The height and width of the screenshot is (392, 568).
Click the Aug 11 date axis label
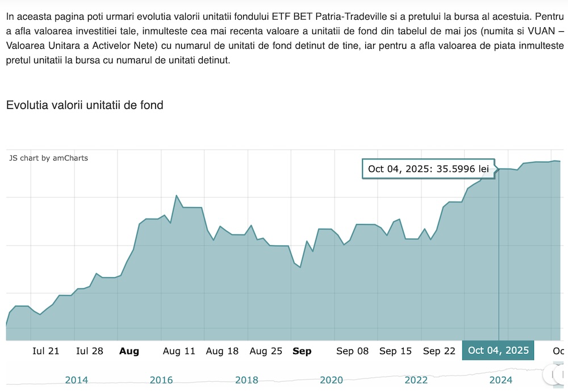click(x=179, y=351)
